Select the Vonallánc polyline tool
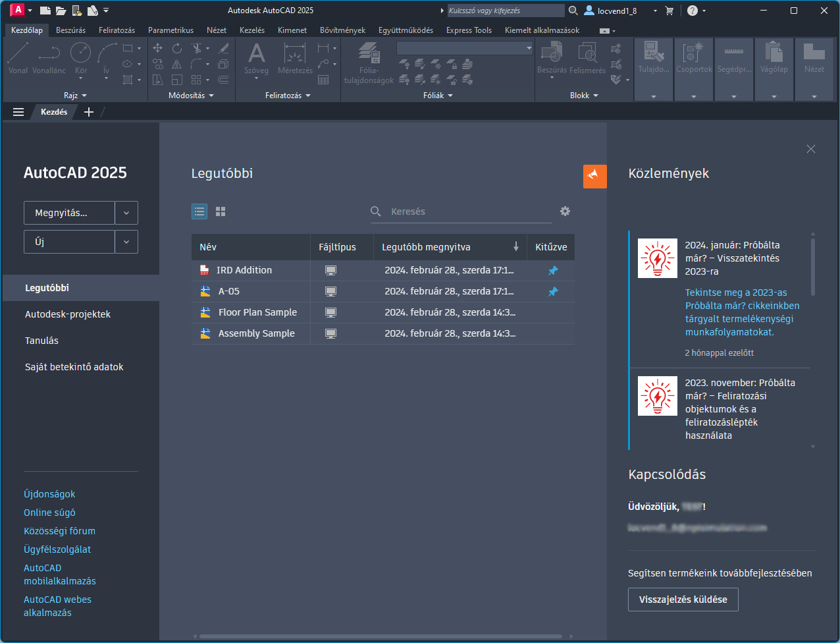Viewport: 840px width, 643px height. [49, 58]
